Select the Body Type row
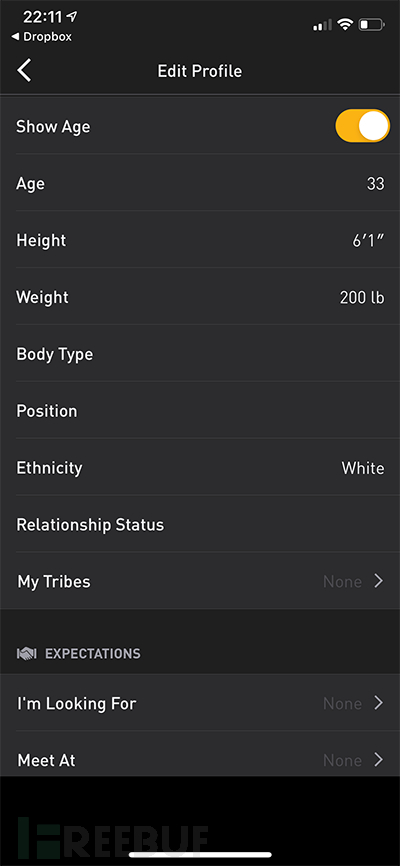 click(x=200, y=354)
